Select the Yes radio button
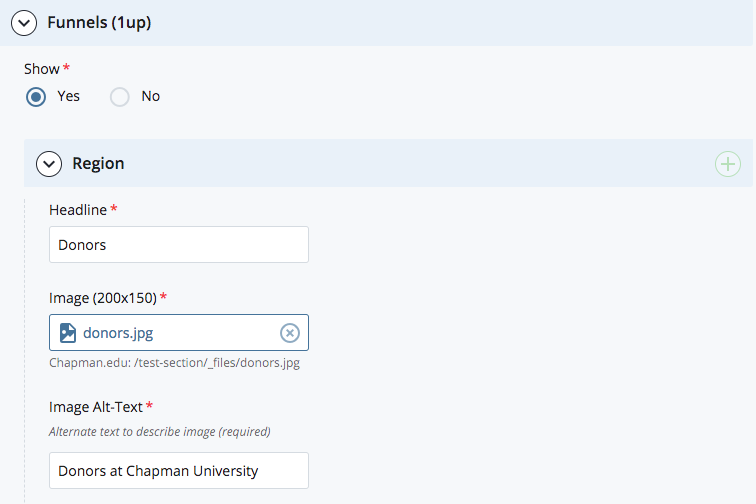The image size is (756, 504). click(x=36, y=97)
